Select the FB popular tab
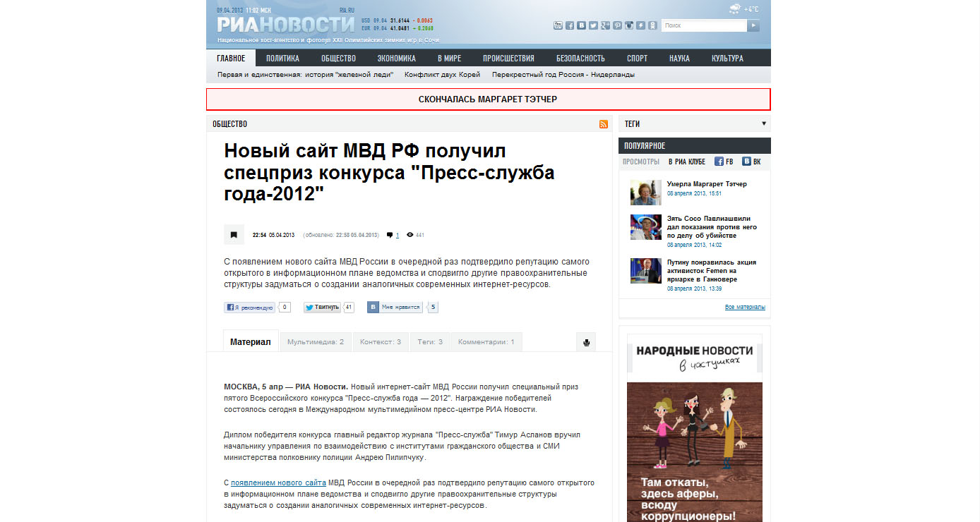 point(724,162)
